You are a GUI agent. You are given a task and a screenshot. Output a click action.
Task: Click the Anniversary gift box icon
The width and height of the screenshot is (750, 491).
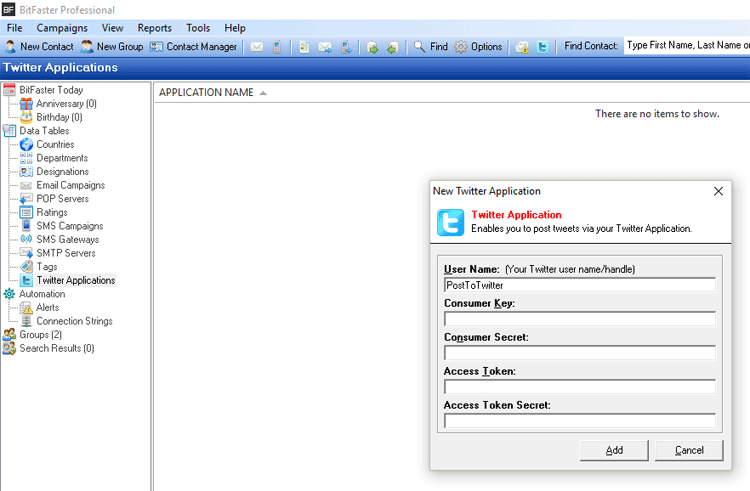26,103
